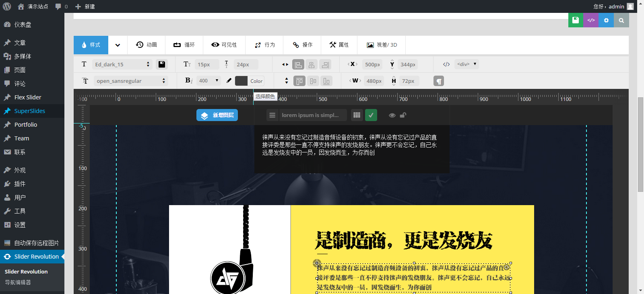Switch to the 行为 tab

click(264, 45)
